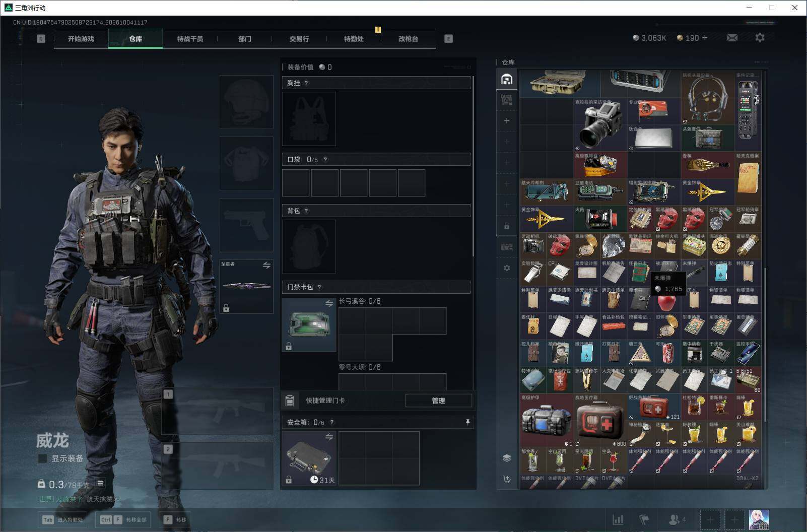Toggle the pin icon on 安全箱 header
807x532 pixels.
(467, 422)
